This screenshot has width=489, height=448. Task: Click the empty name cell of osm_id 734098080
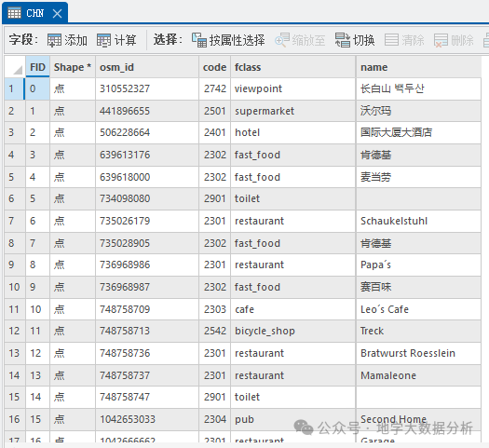[x=418, y=199]
